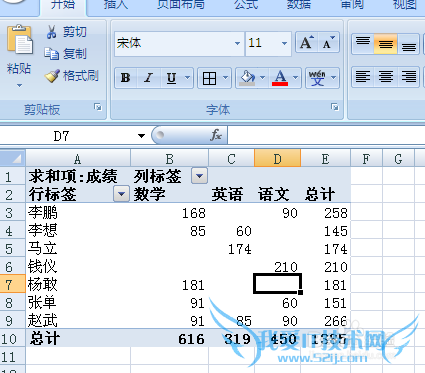The height and width of the screenshot is (373, 425).
Task: Select column A header
Action: [x=78, y=159]
